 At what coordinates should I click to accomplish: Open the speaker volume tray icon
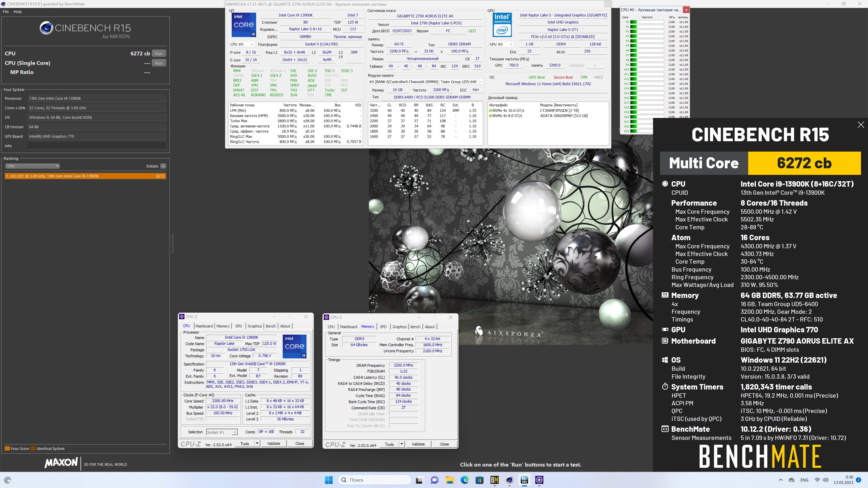pyautogui.click(x=826, y=480)
